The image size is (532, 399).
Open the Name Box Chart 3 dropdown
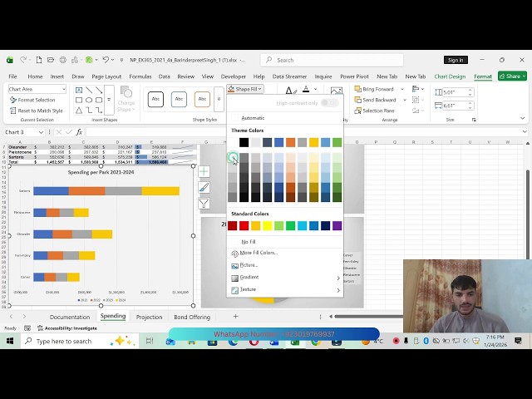[41, 132]
